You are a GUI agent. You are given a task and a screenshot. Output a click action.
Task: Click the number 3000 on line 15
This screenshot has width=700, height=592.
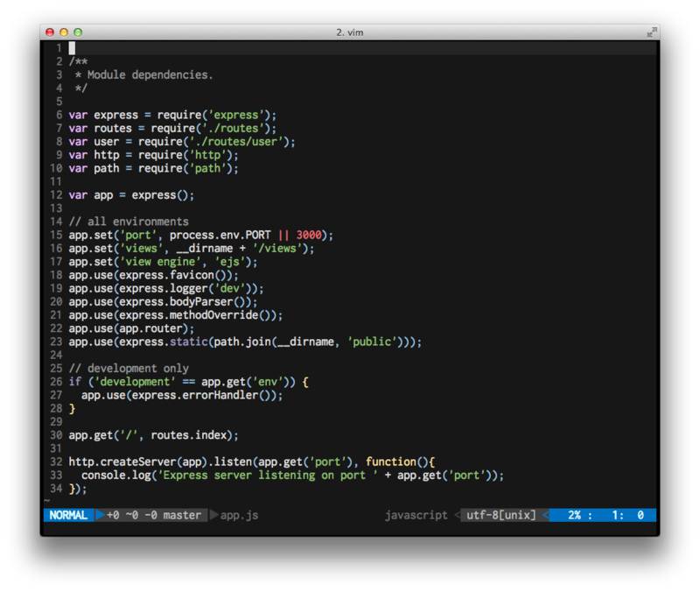309,235
